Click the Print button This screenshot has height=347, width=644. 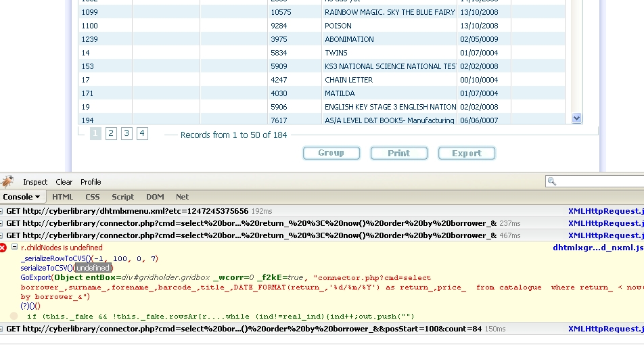coord(399,153)
